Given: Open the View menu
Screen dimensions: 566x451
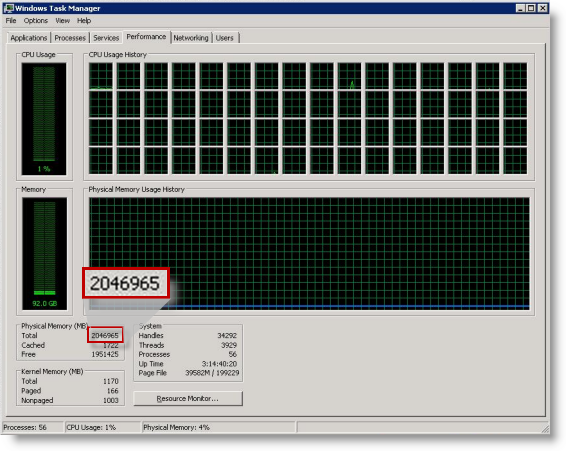Looking at the screenshot, I should (x=62, y=21).
